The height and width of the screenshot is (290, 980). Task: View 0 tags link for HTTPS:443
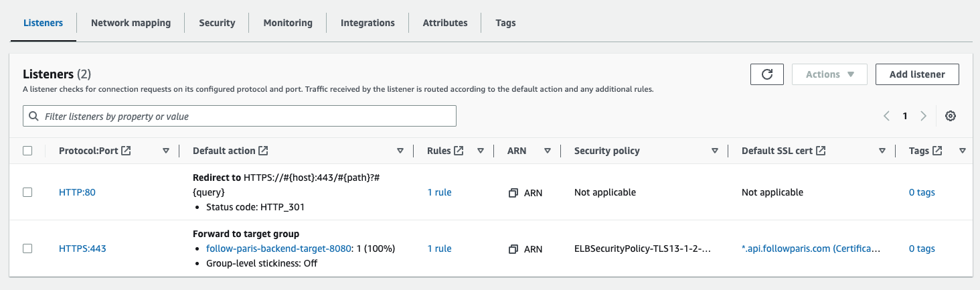coord(922,248)
